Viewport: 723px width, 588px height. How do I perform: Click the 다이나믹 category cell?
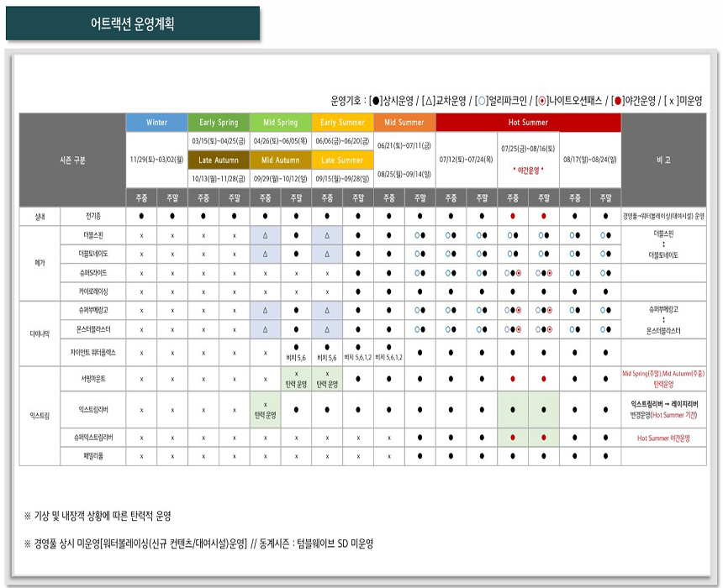[x=40, y=333]
